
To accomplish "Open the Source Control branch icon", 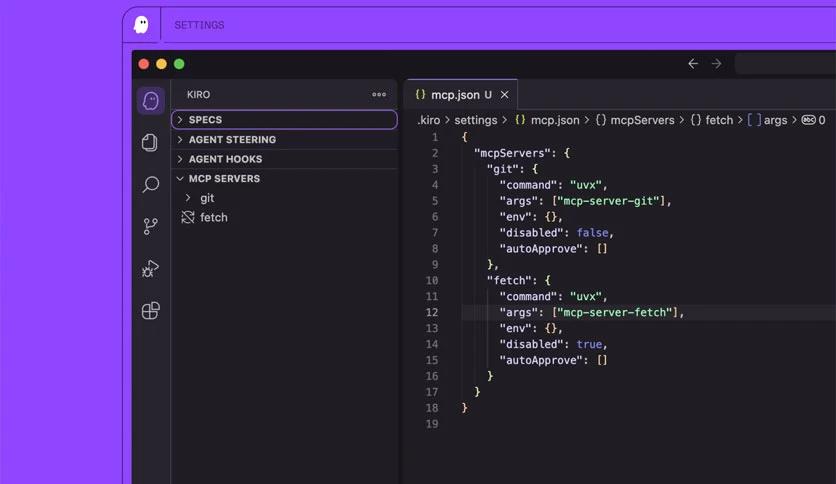I will click(150, 226).
